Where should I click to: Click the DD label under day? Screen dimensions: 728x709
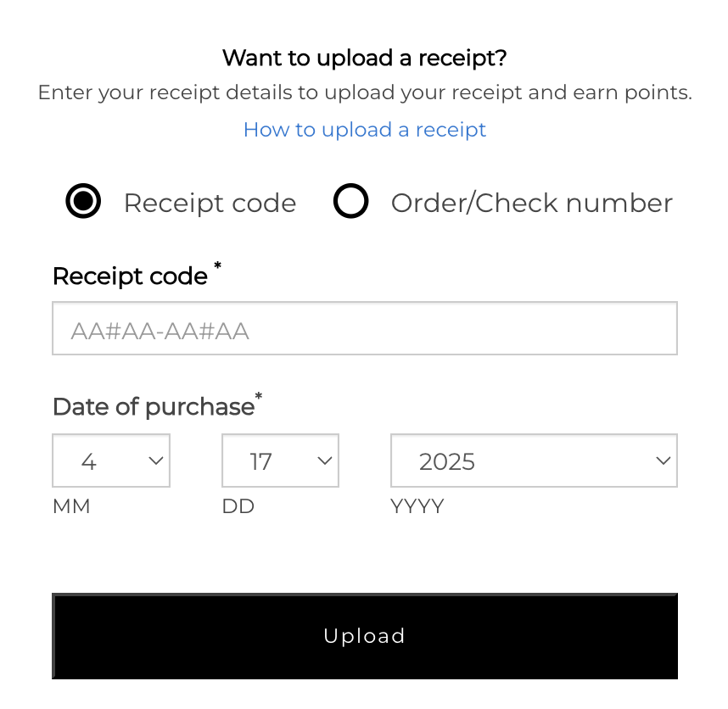pos(238,507)
